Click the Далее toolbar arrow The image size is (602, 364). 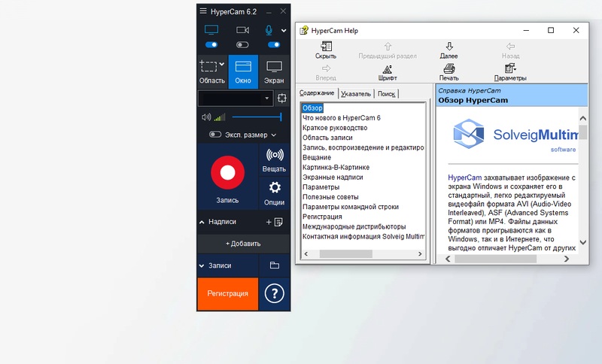tap(448, 50)
